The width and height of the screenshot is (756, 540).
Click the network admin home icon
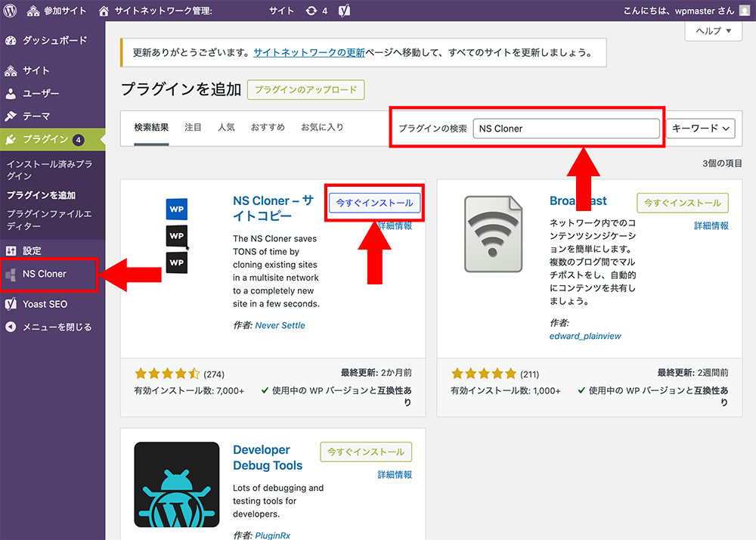(103, 11)
